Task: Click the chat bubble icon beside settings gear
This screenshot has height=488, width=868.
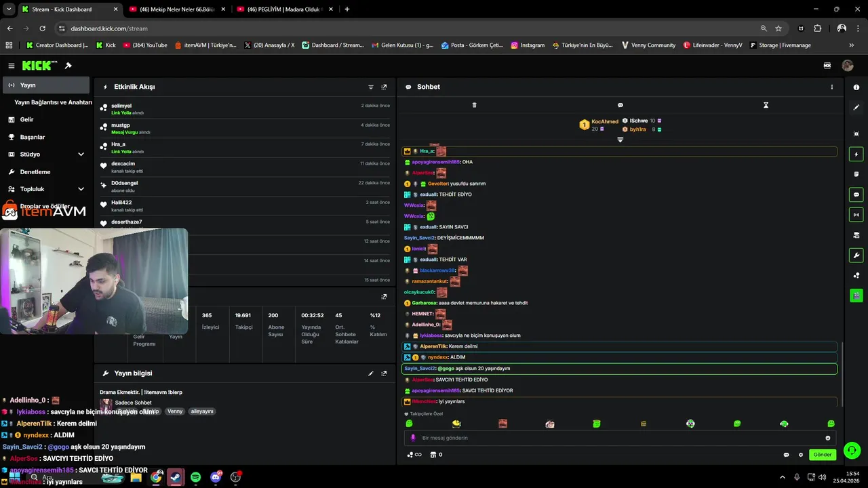Action: pos(786,455)
